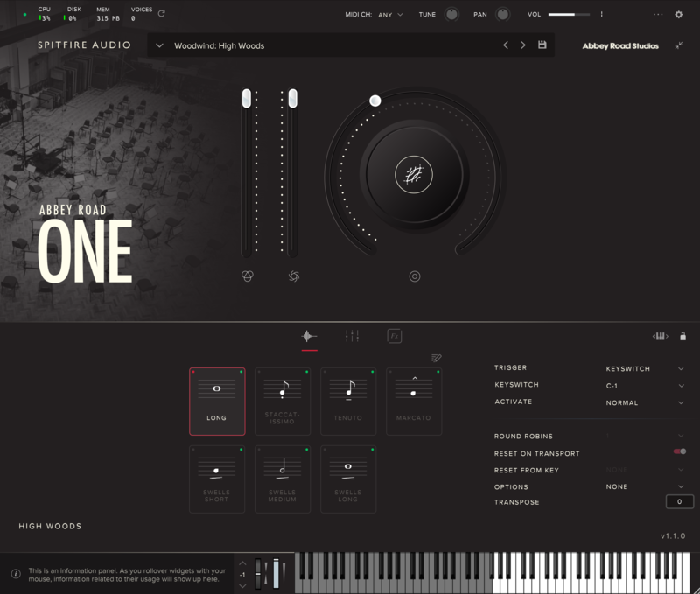Click the Woodwind: High Woods preset name
The image size is (700, 594).
coord(220,46)
